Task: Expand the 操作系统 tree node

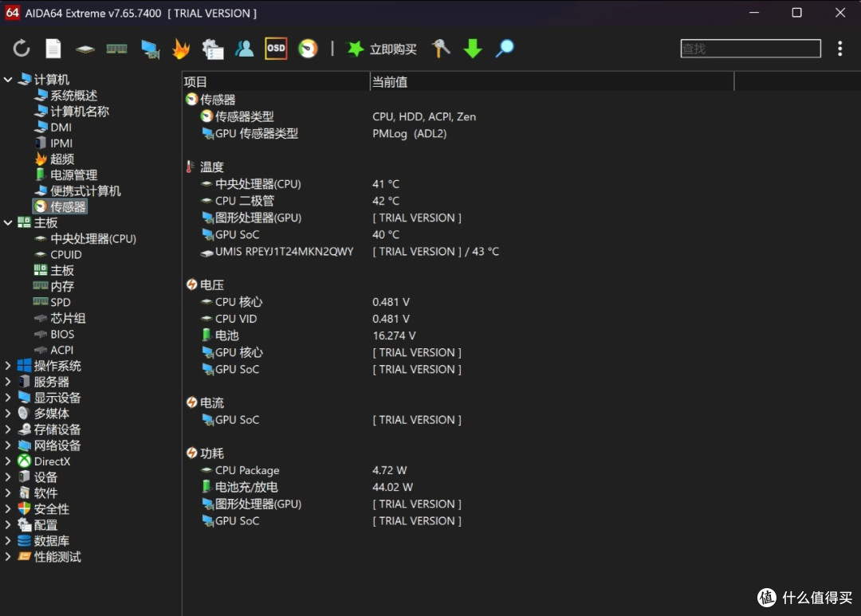Action: (8, 366)
